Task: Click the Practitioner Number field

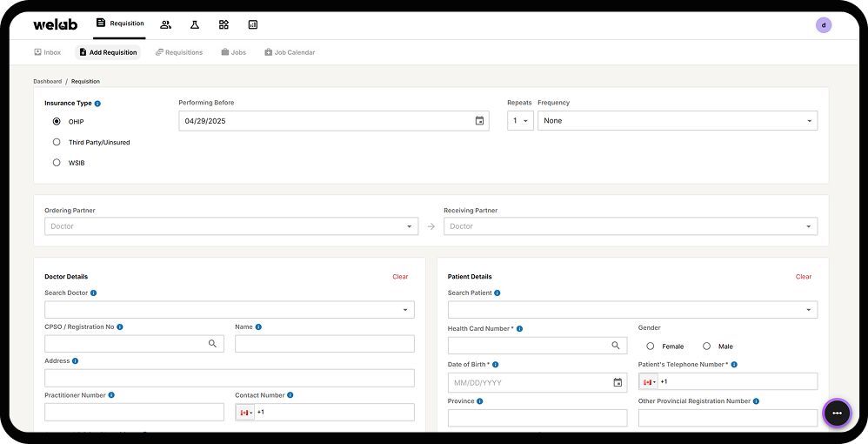Action: 134,413
